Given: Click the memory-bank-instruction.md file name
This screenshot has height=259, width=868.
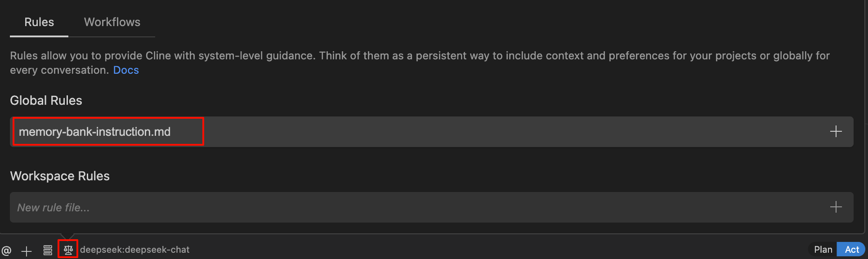Looking at the screenshot, I should pos(94,132).
